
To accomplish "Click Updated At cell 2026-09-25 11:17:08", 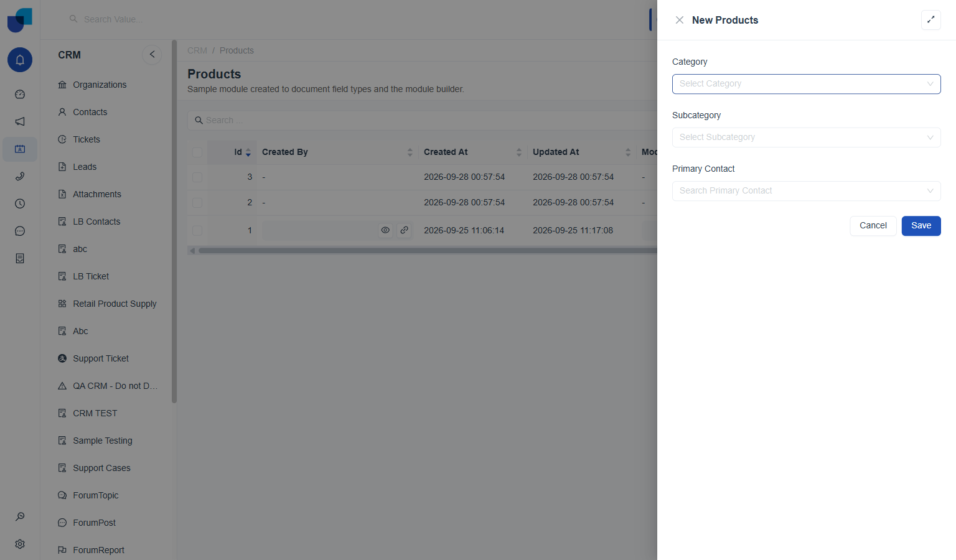I will (x=573, y=231).
